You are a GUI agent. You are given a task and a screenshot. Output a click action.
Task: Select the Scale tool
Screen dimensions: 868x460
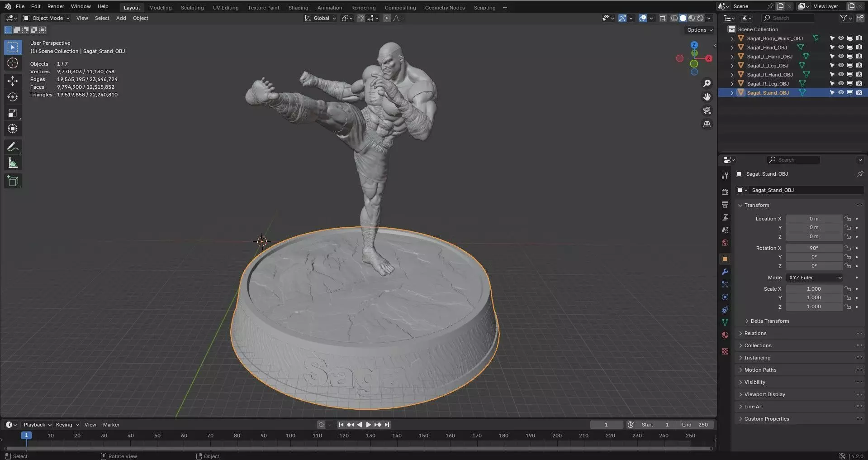click(13, 113)
